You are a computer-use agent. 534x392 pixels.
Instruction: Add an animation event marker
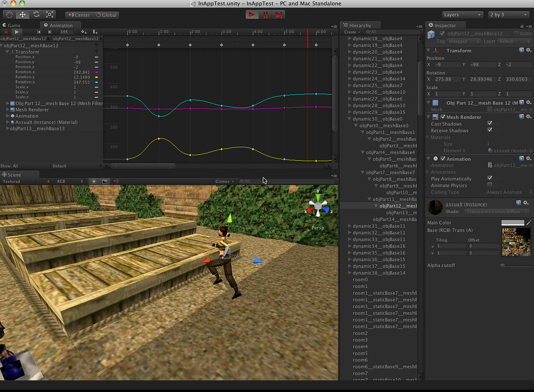[x=96, y=32]
